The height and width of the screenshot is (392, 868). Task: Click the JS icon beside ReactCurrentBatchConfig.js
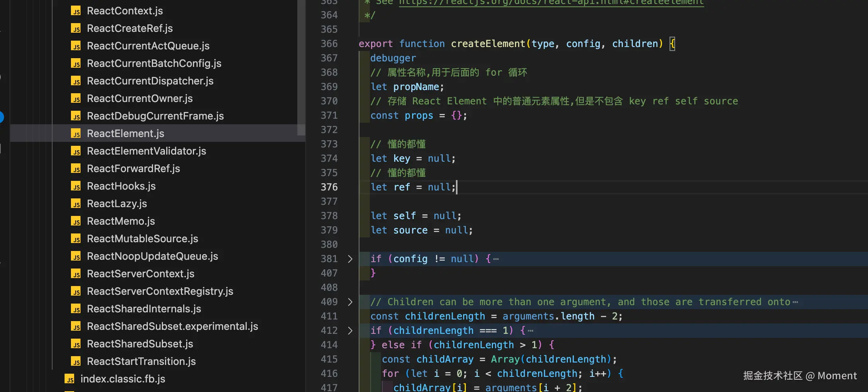click(76, 63)
